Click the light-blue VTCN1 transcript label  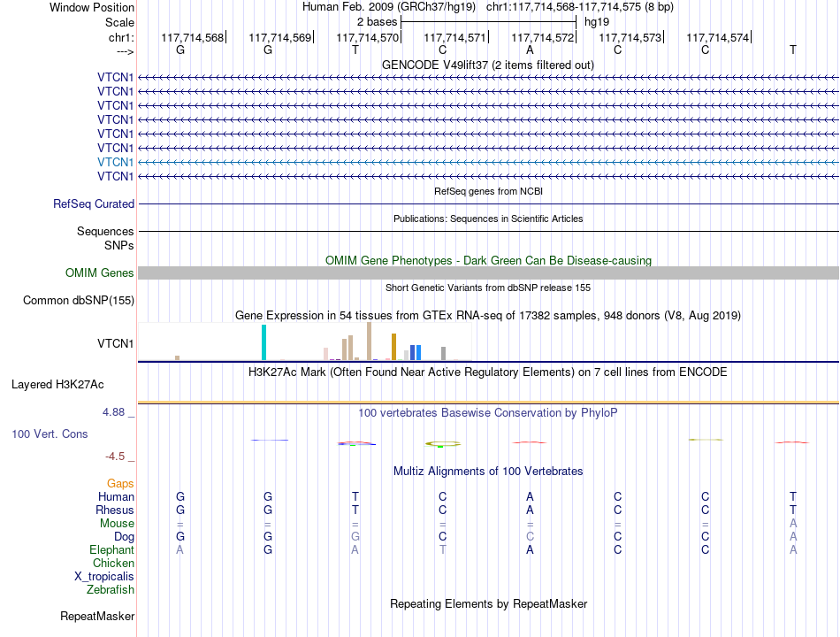pyautogui.click(x=115, y=162)
